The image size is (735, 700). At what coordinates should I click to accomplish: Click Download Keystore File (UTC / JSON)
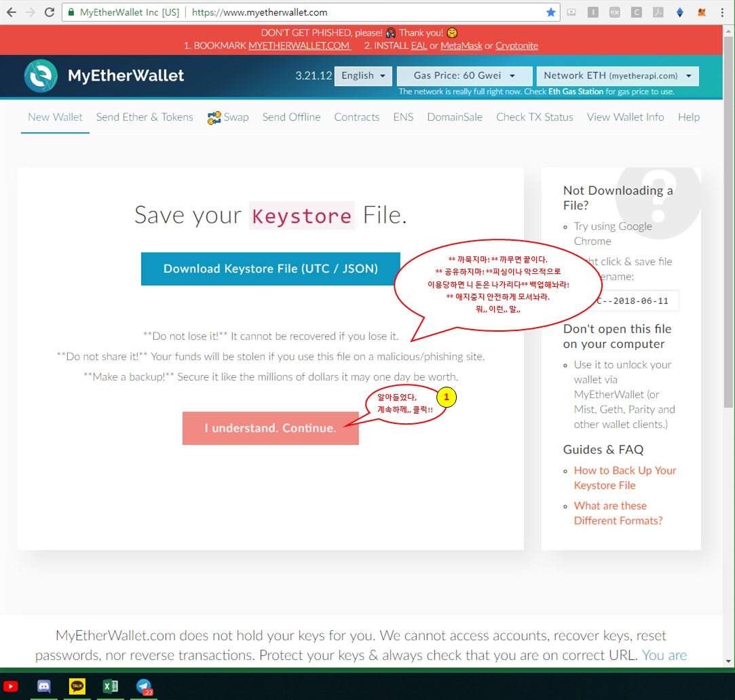click(x=271, y=269)
